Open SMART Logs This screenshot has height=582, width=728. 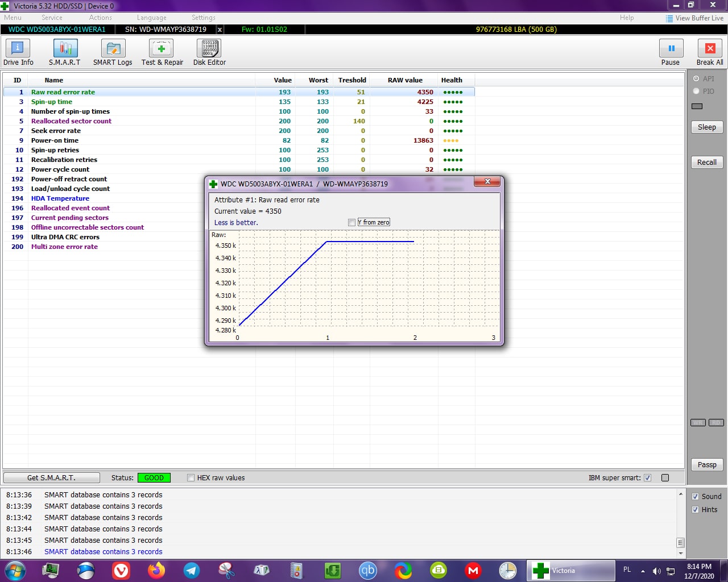coord(113,52)
